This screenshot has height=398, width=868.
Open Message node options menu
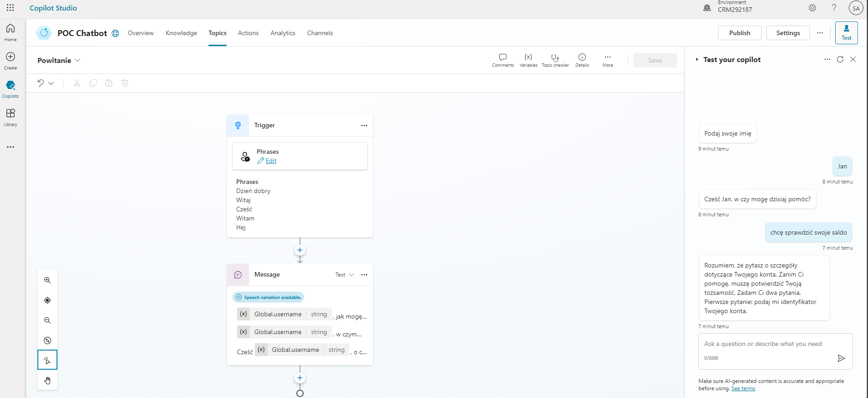(364, 275)
